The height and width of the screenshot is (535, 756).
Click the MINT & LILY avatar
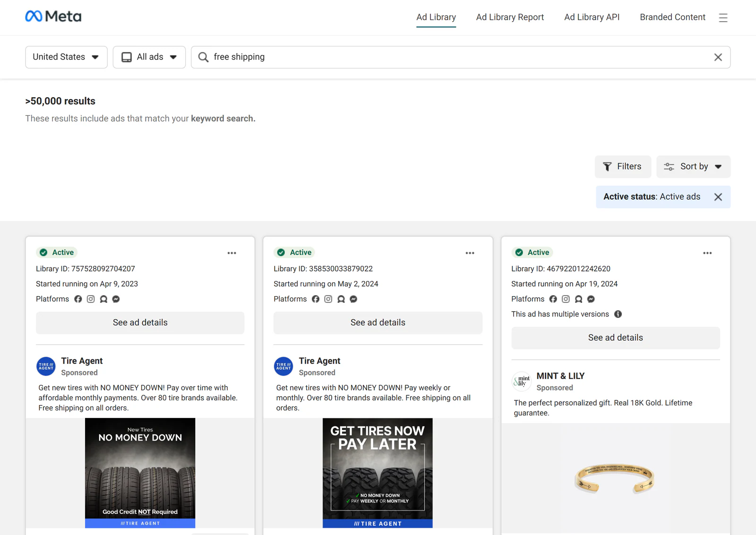coord(522,382)
